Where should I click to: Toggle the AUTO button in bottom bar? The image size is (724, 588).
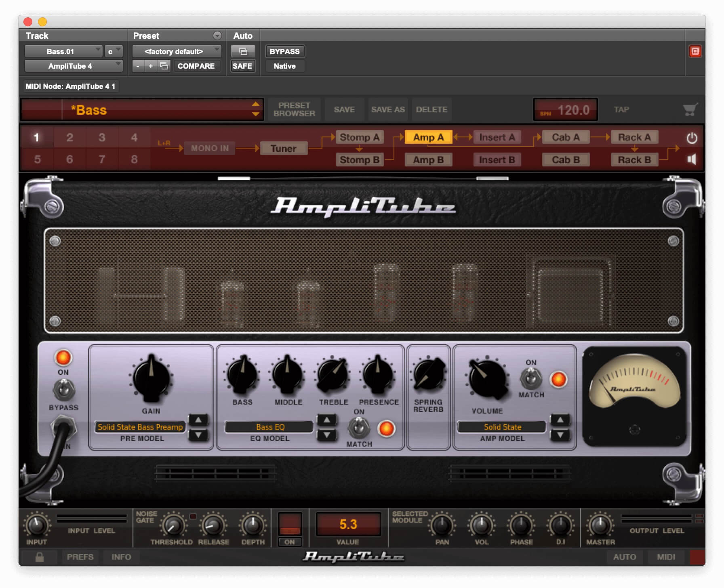625,557
